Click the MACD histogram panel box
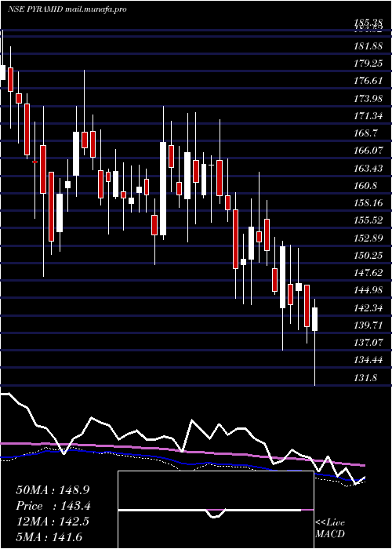The width and height of the screenshot is (392, 549). click(x=216, y=510)
